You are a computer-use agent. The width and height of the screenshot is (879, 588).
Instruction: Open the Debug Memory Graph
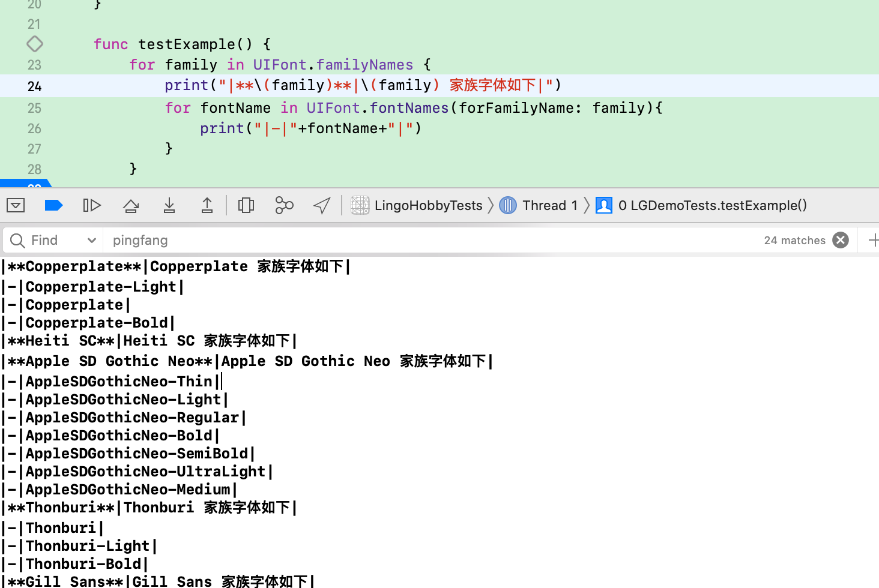[283, 205]
